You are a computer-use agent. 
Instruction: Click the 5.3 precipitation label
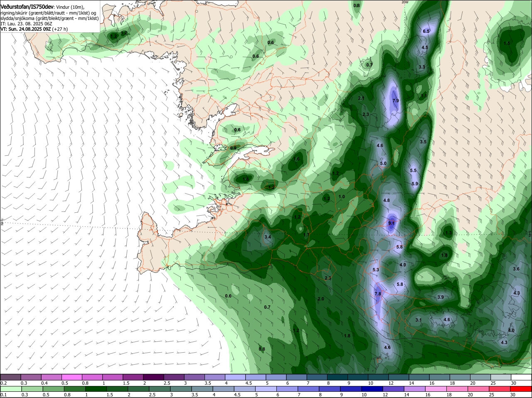click(x=376, y=270)
